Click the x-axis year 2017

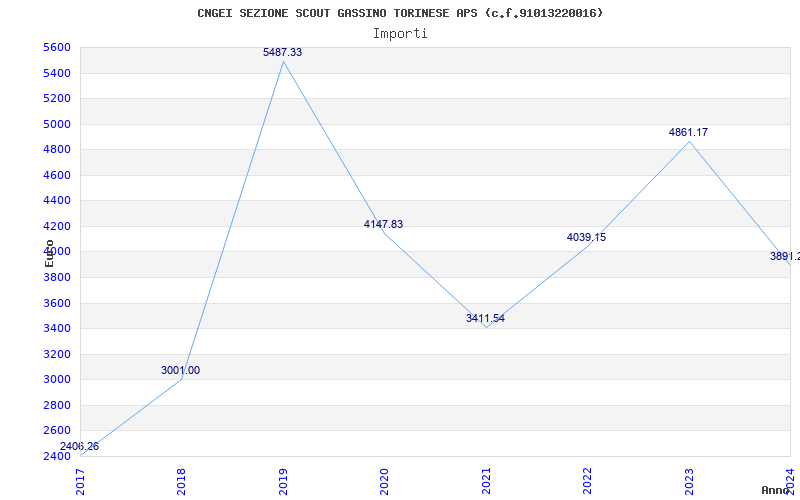pos(80,481)
